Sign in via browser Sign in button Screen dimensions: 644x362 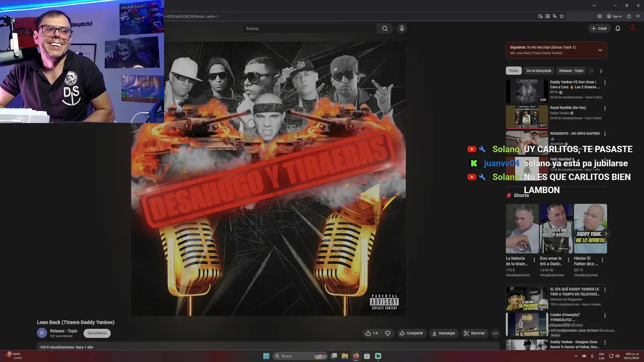(x=614, y=16)
